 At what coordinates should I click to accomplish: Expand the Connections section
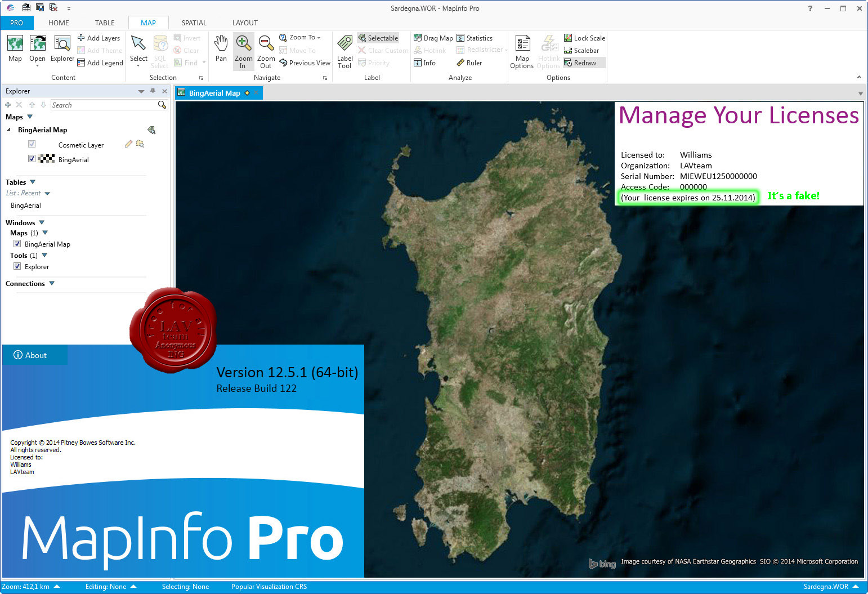click(x=52, y=283)
